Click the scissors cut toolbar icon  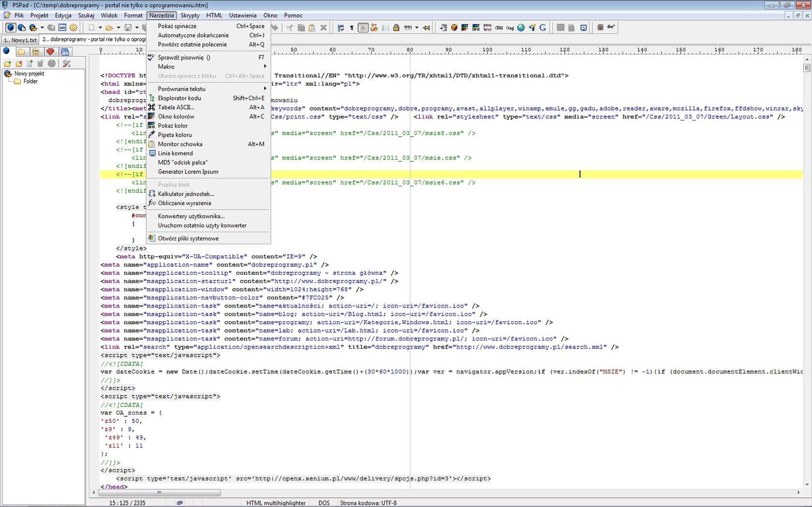290,28
